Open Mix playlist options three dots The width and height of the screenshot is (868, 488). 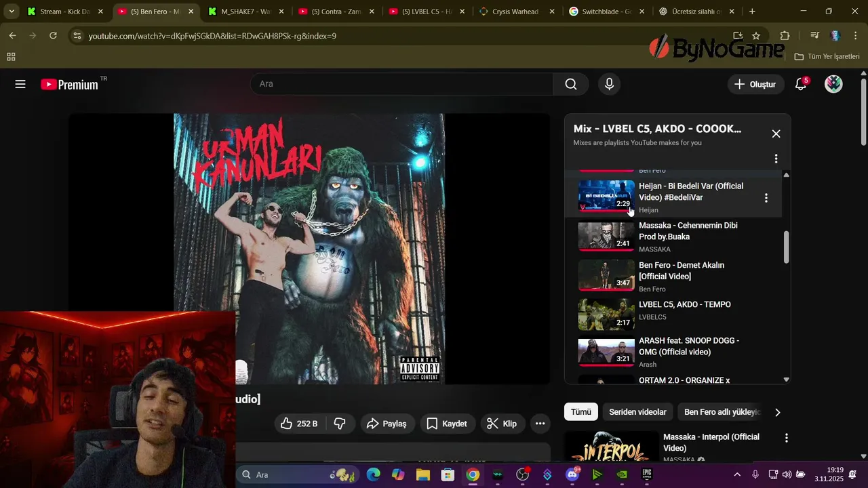click(776, 159)
